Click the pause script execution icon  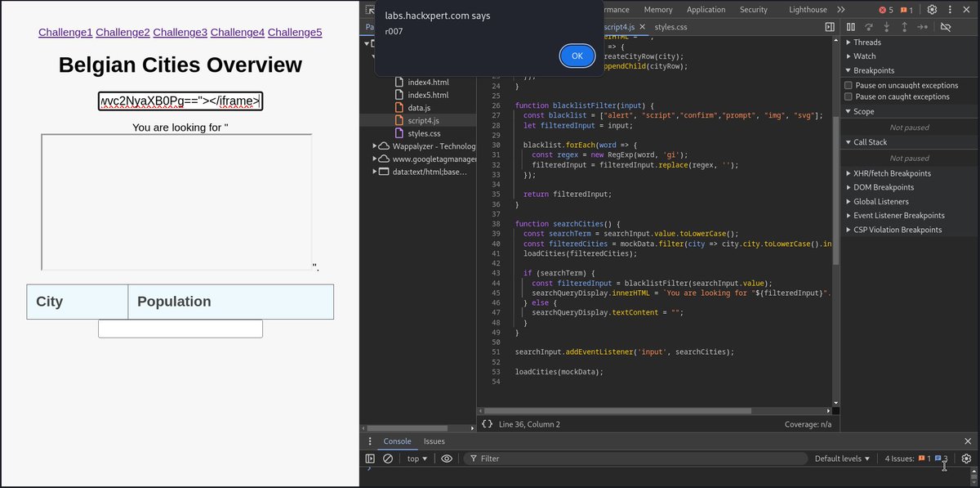click(851, 27)
